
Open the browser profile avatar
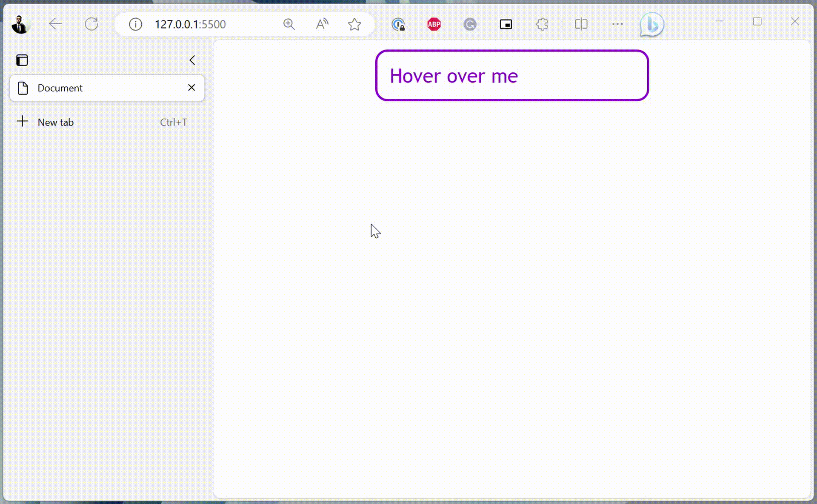(20, 24)
